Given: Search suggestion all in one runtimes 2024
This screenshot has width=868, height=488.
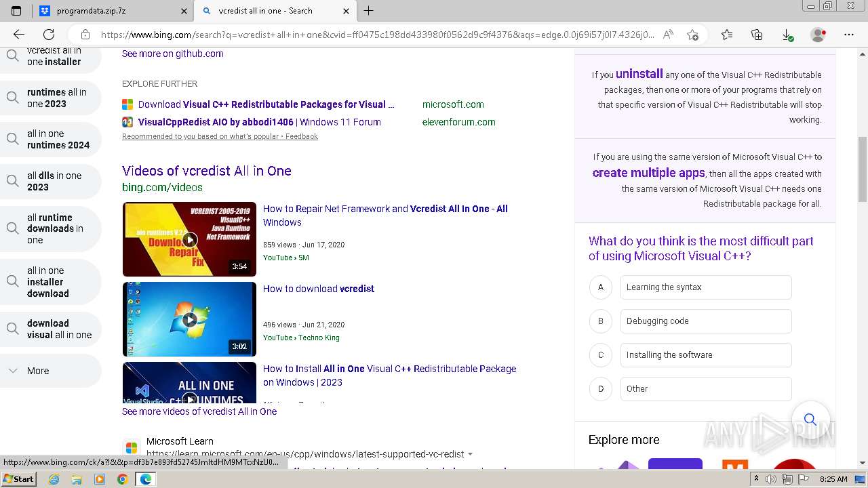Looking at the screenshot, I should pyautogui.click(x=51, y=139).
